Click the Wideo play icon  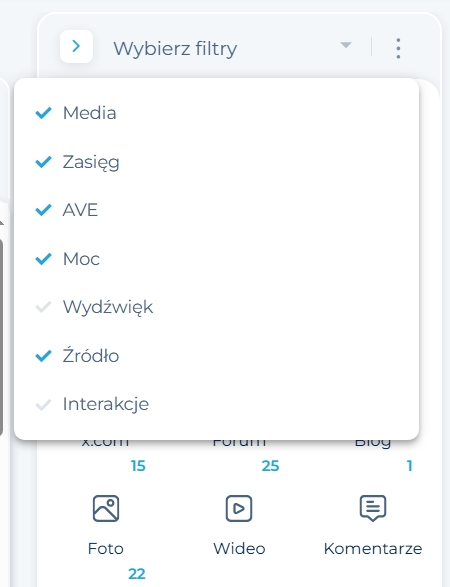(x=239, y=508)
